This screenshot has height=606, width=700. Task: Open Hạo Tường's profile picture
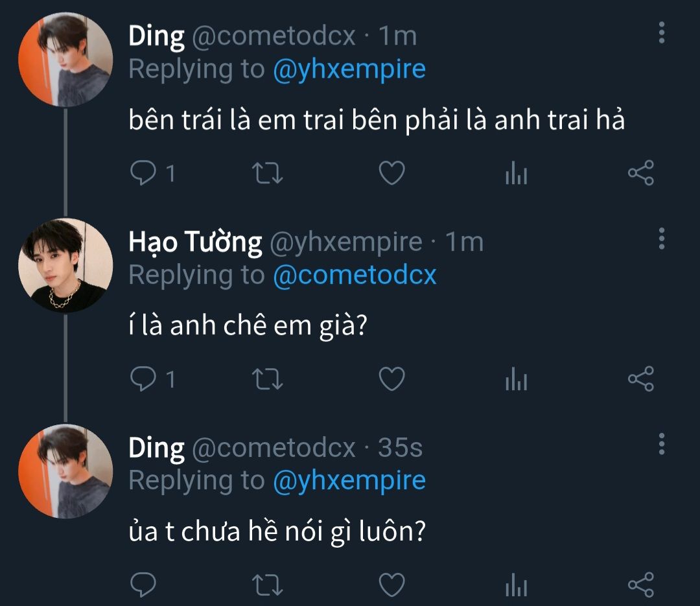(65, 266)
